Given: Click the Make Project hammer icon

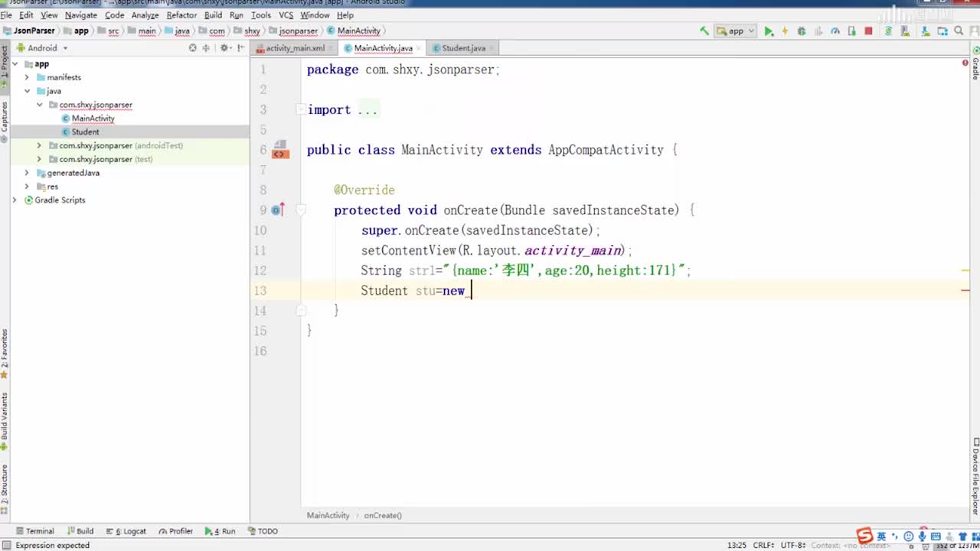Looking at the screenshot, I should point(704,31).
